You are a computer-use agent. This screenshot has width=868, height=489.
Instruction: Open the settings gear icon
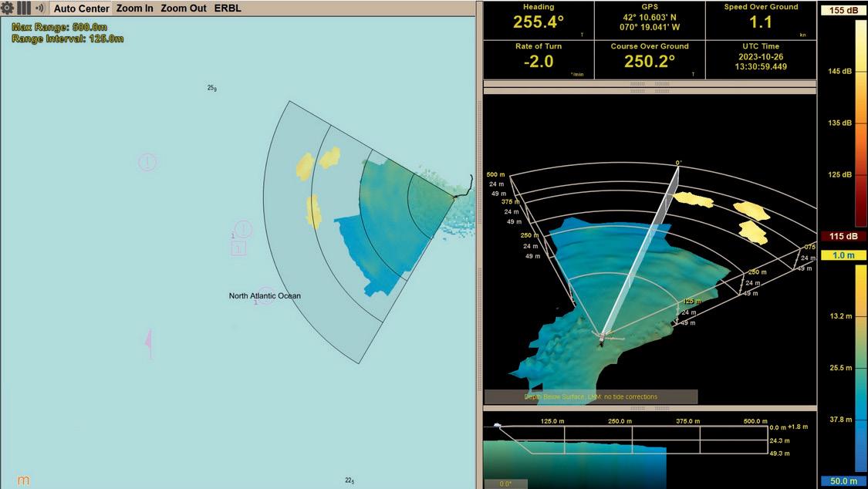click(7, 8)
